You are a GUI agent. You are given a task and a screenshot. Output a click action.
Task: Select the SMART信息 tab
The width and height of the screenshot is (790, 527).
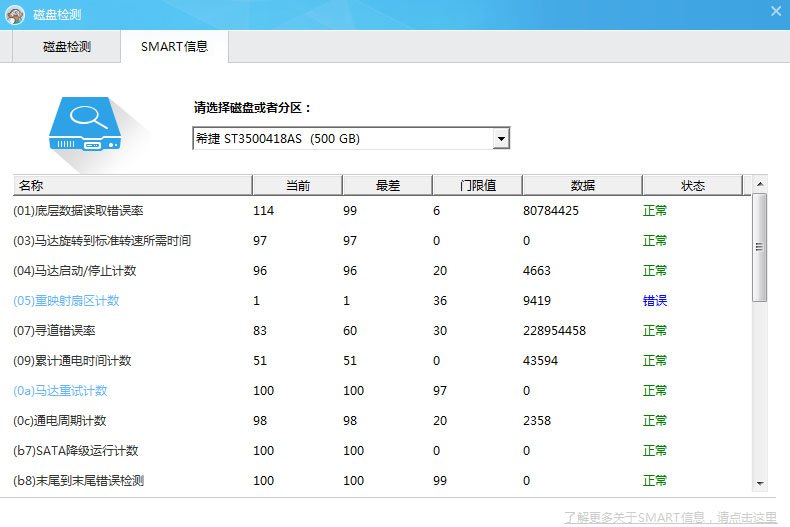(x=174, y=47)
